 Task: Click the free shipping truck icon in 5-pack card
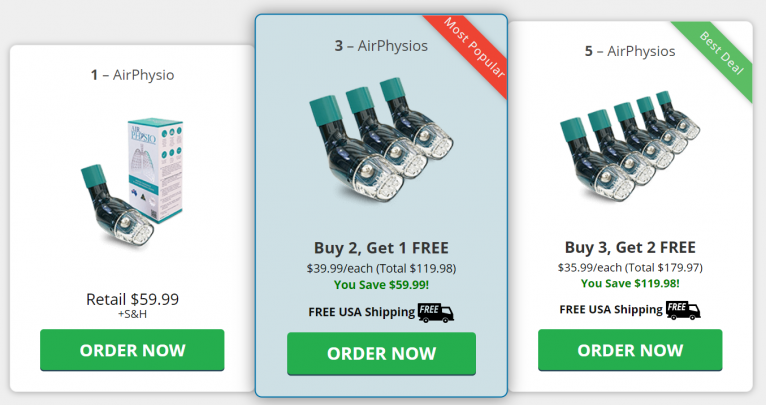point(683,310)
